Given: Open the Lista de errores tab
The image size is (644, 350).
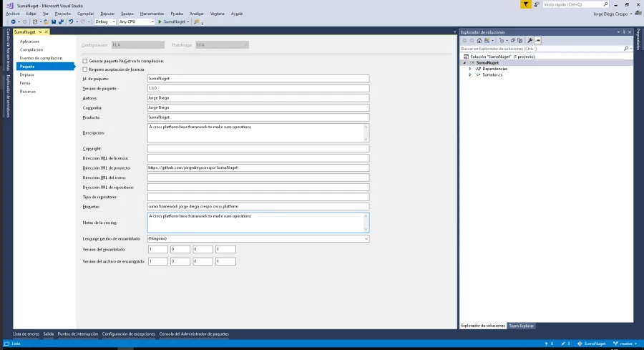Looking at the screenshot, I should point(26,334).
